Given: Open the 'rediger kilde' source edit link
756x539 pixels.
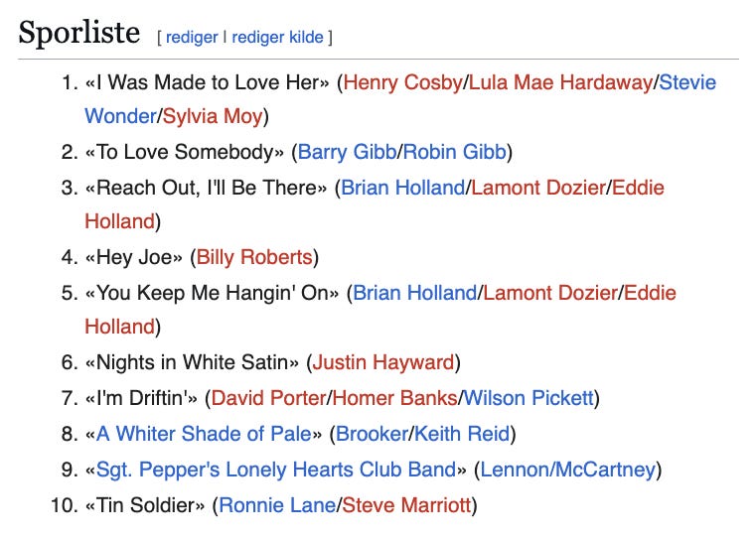Looking at the screenshot, I should [x=277, y=37].
